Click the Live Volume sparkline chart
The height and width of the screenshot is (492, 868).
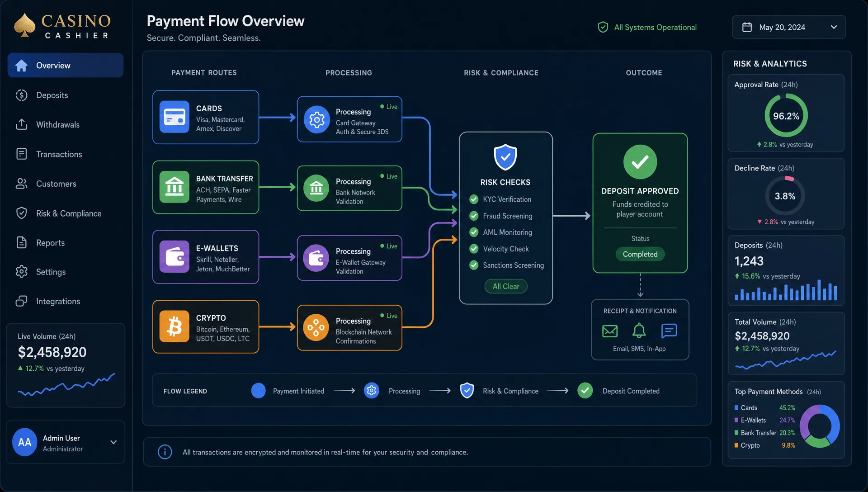coord(66,384)
